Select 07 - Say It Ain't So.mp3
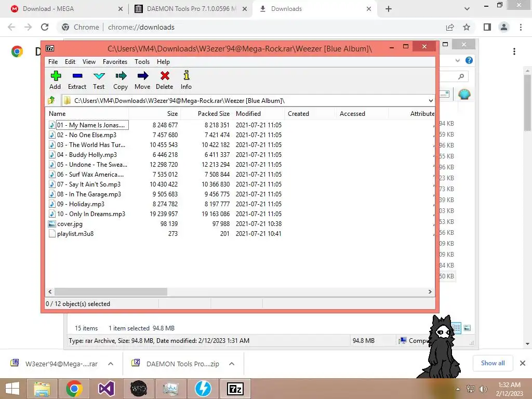532x399 pixels. pyautogui.click(x=88, y=184)
